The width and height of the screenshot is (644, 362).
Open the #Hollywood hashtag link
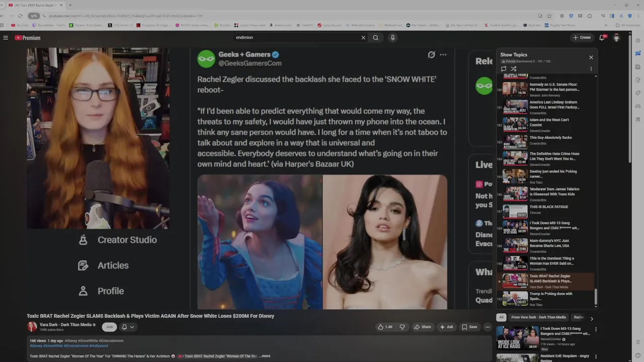click(x=100, y=345)
